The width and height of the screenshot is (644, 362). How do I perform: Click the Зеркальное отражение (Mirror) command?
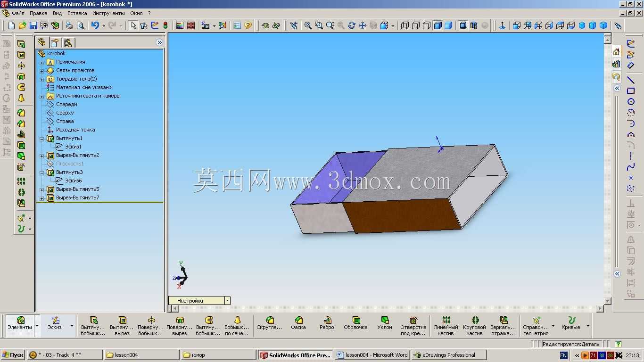503,326
